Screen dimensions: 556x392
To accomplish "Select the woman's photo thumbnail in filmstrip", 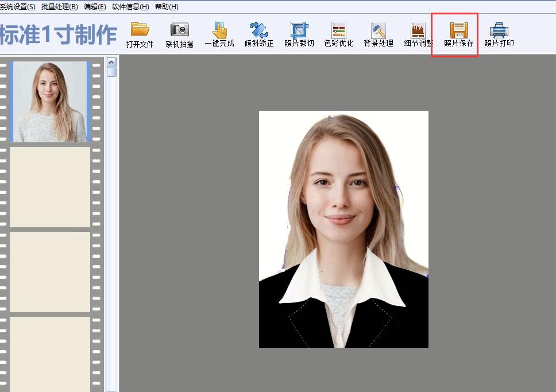I will pos(50,102).
